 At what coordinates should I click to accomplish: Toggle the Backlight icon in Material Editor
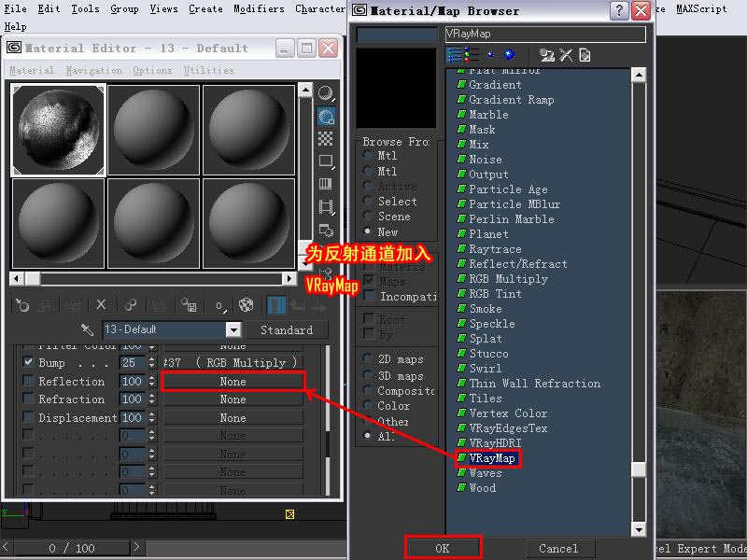pos(326,116)
